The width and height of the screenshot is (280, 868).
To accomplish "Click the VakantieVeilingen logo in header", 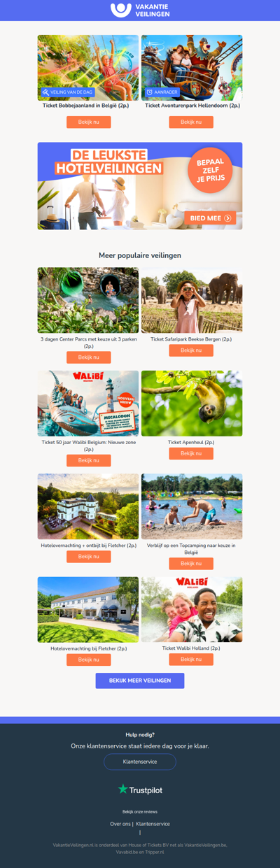I will [x=140, y=10].
